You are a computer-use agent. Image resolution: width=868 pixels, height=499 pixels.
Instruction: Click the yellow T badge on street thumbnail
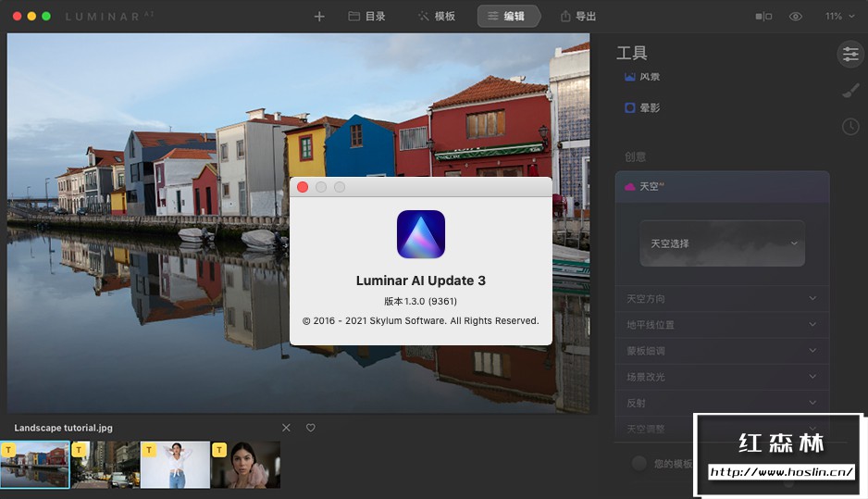pyautogui.click(x=80, y=449)
